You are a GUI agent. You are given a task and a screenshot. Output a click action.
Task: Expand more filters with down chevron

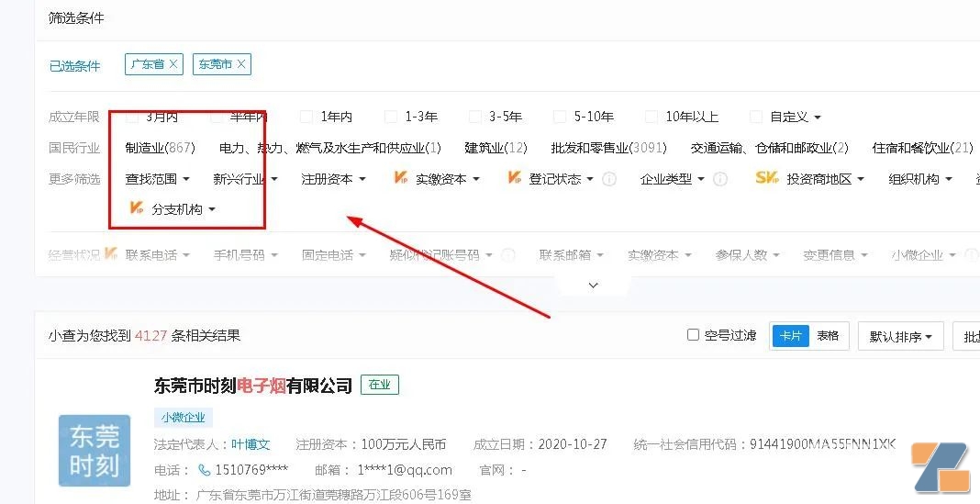pos(594,286)
